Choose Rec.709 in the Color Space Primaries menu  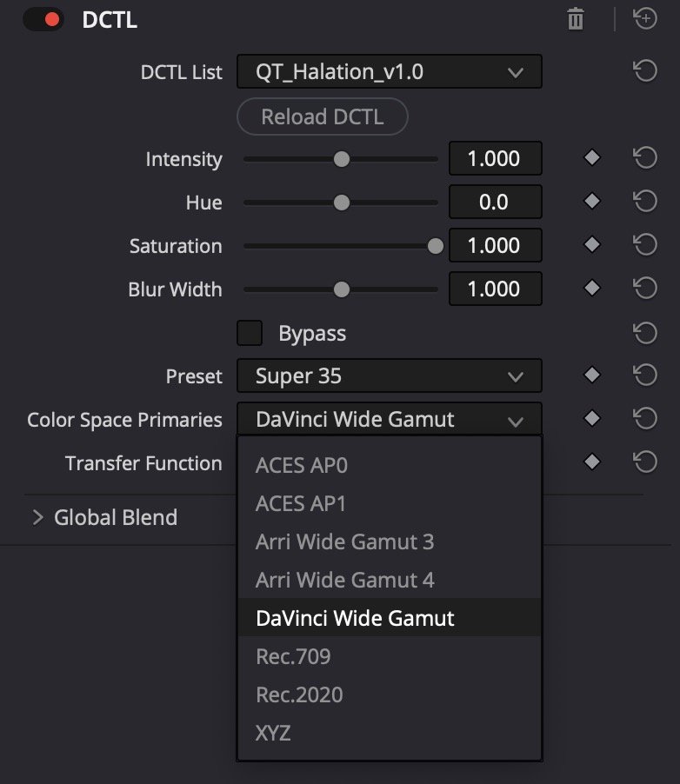coord(290,656)
